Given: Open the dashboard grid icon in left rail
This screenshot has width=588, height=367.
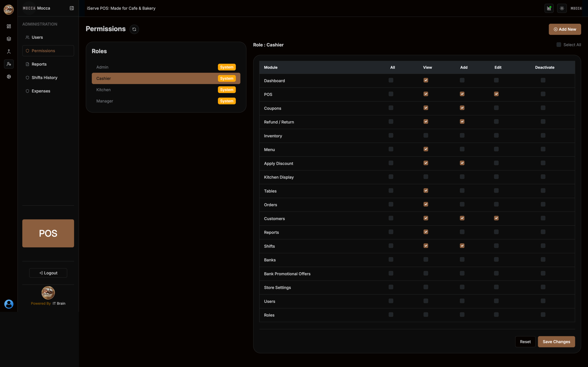Looking at the screenshot, I should pos(9,26).
